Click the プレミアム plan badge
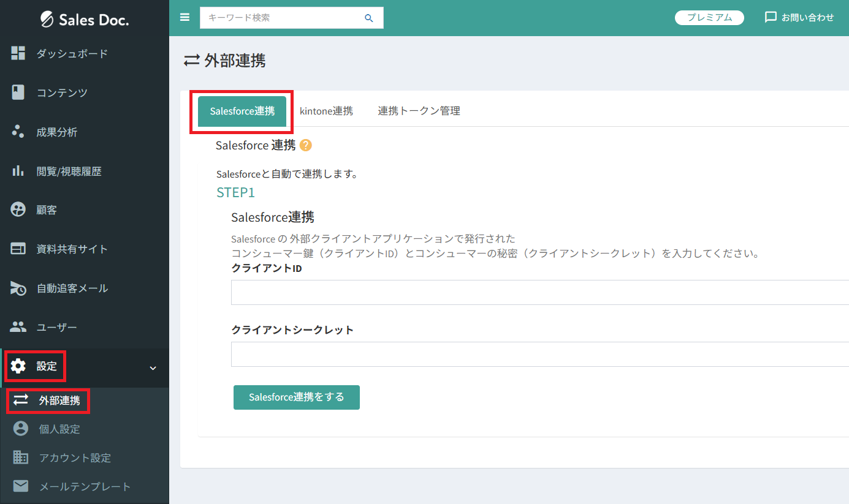This screenshot has height=504, width=849. pyautogui.click(x=709, y=18)
